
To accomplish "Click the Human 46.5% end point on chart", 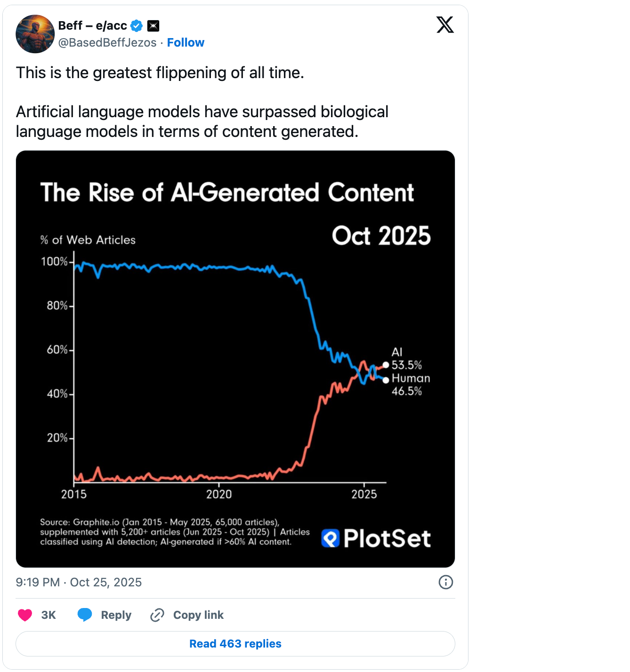I will [x=386, y=380].
